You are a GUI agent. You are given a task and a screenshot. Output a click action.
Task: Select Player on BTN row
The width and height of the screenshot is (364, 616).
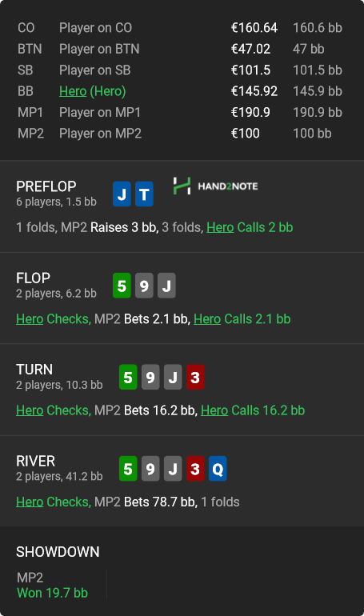[180, 49]
